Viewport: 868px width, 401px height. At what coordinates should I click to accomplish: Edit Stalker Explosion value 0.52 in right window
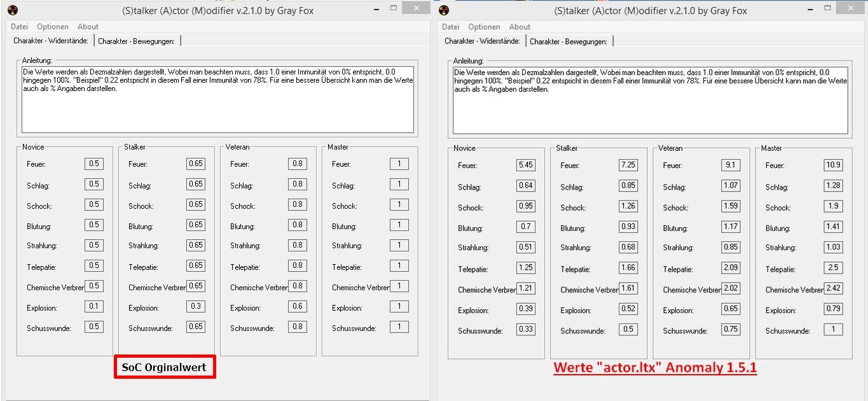click(628, 309)
